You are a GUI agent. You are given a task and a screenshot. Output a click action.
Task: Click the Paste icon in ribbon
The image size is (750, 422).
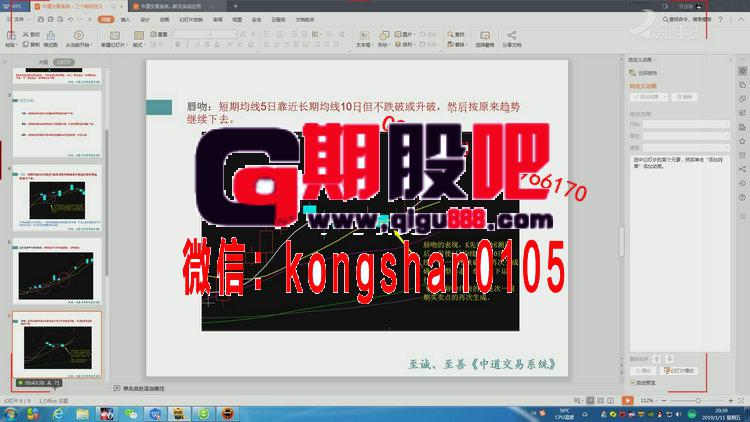click(x=11, y=35)
